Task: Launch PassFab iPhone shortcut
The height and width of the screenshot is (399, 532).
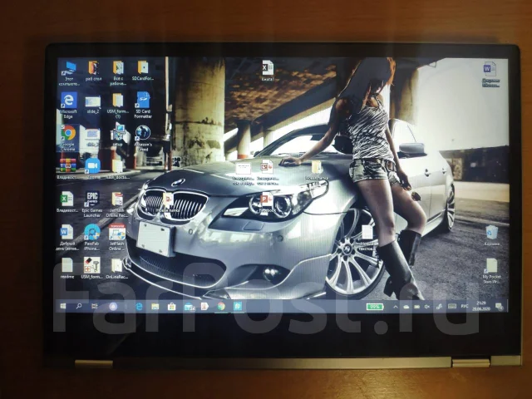Action: 92,237
